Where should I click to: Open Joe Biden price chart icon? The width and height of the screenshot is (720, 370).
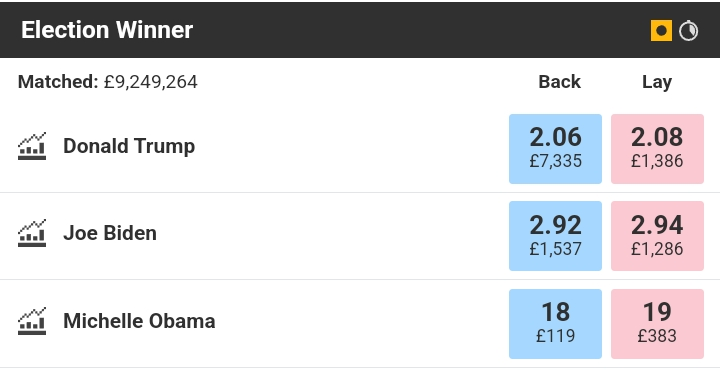coord(32,233)
